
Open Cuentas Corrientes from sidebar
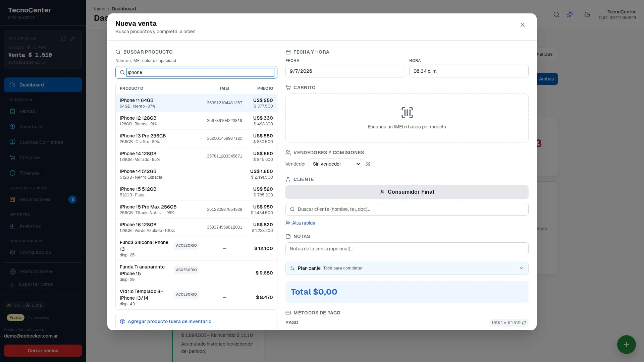tap(43, 142)
